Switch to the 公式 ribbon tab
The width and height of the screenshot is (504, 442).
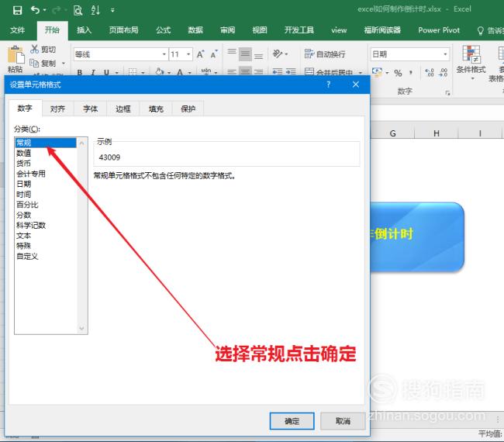coord(164,30)
